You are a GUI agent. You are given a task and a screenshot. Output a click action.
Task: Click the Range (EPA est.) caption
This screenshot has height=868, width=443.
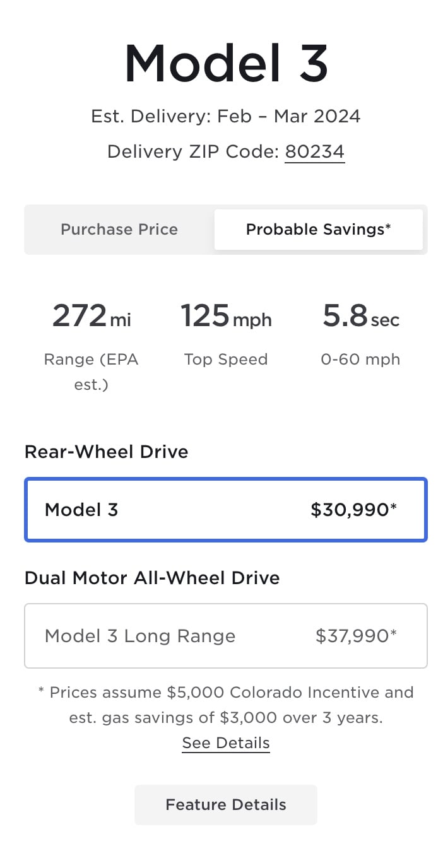91,372
